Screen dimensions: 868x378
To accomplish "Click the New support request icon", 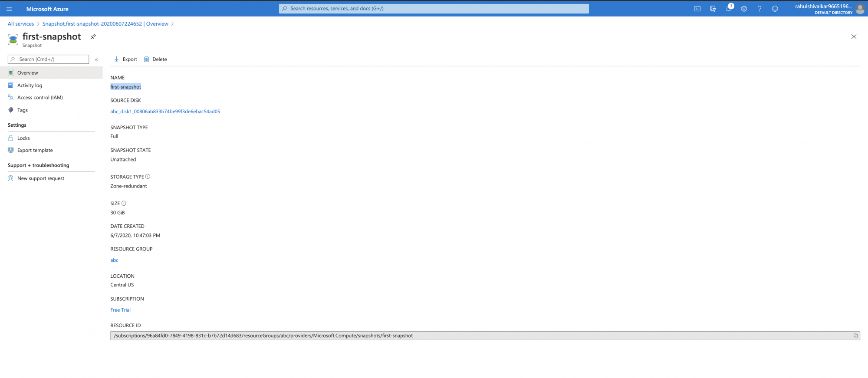I will coord(11,178).
